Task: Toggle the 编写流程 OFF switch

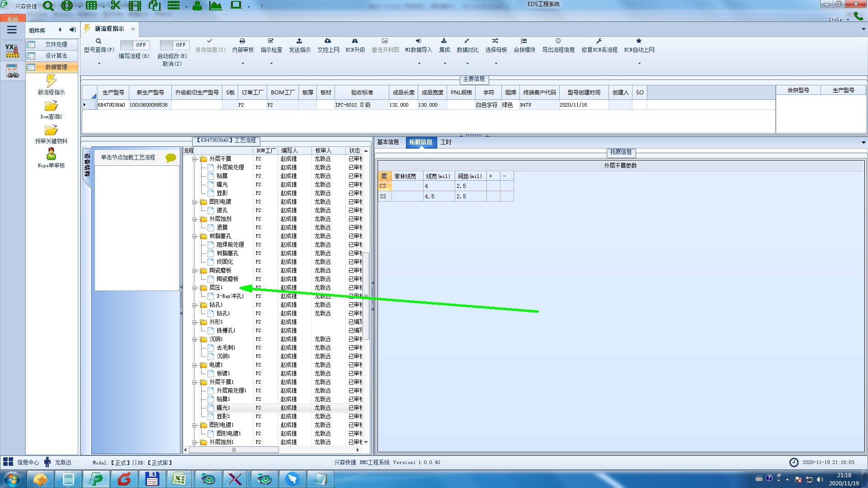Action: coord(134,45)
